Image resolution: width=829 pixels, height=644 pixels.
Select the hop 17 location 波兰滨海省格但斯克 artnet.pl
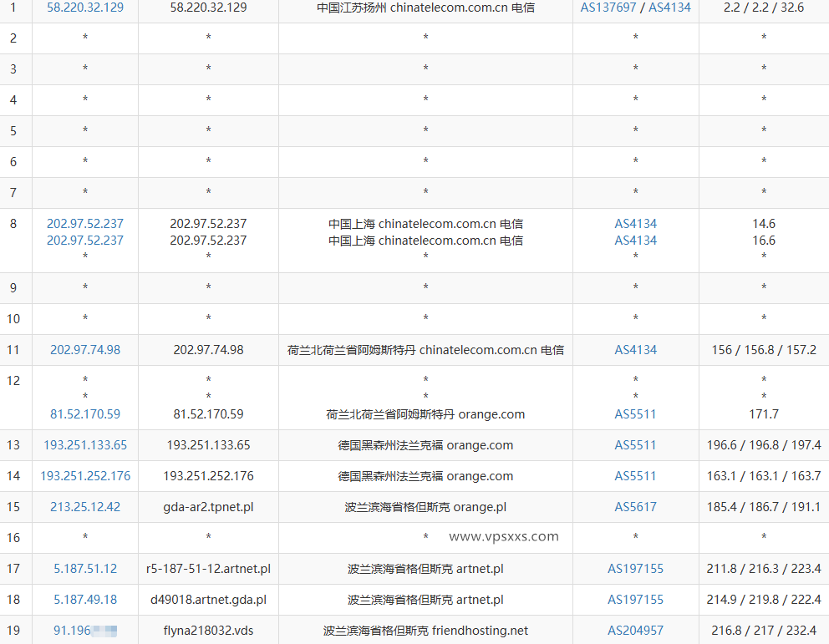425,569
